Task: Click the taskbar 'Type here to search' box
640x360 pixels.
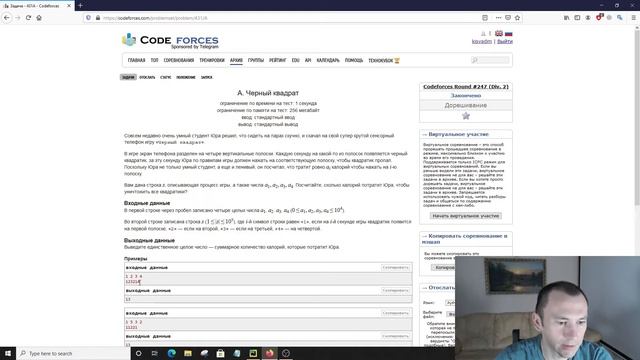Action: (x=73, y=353)
